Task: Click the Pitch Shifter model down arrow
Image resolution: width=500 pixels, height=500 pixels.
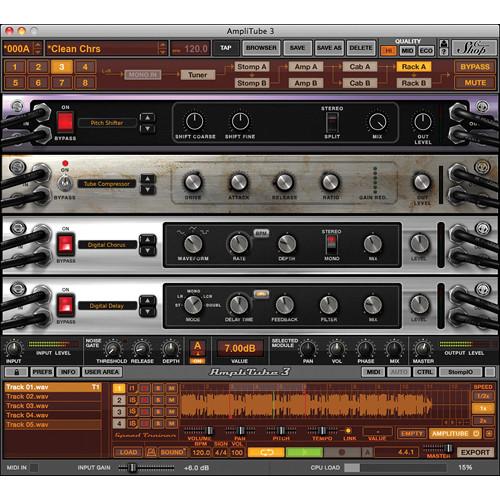Action: point(147,128)
